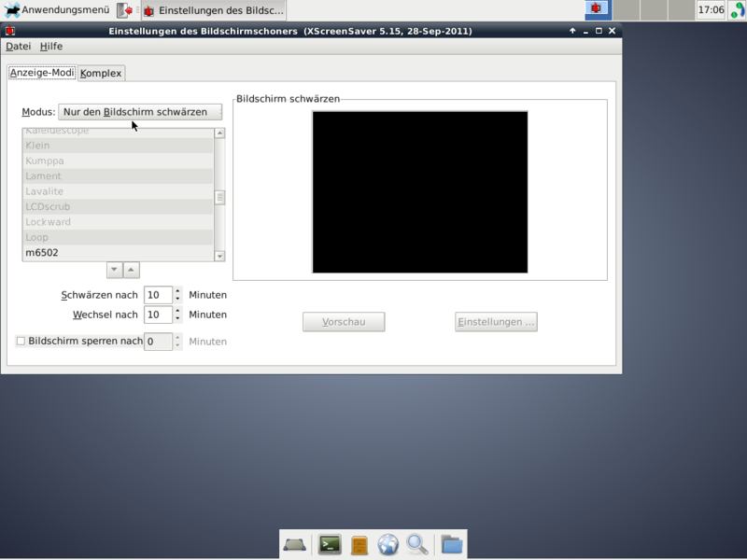Select m6502 in the screensaver list
747x560 pixels.
(x=41, y=253)
